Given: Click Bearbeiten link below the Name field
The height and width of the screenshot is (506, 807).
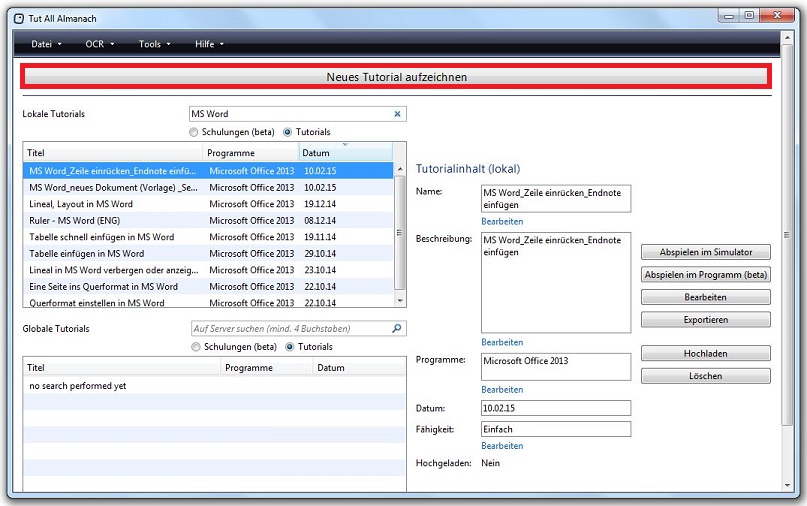Looking at the screenshot, I should click(x=502, y=221).
